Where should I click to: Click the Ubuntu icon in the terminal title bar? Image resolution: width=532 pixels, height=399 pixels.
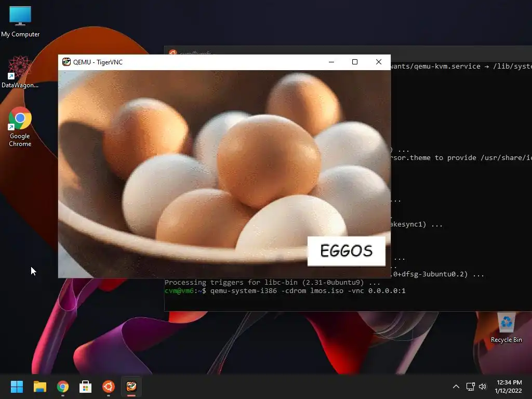click(173, 53)
